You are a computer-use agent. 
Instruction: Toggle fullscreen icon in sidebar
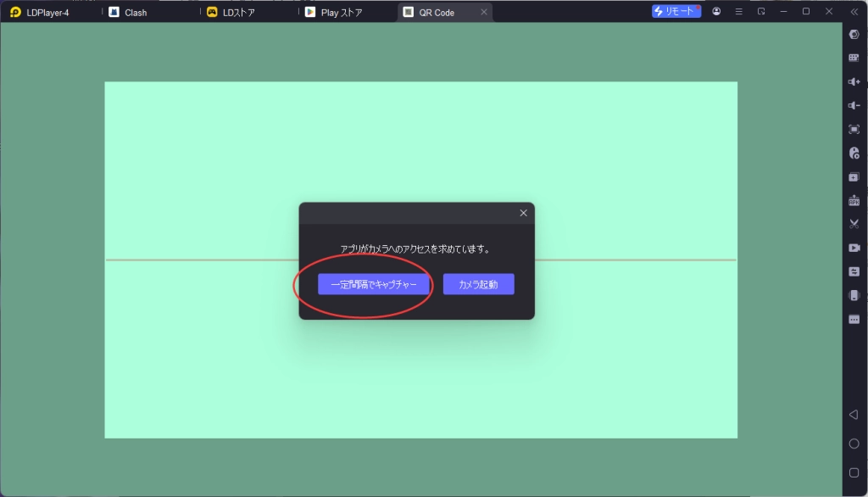[854, 129]
